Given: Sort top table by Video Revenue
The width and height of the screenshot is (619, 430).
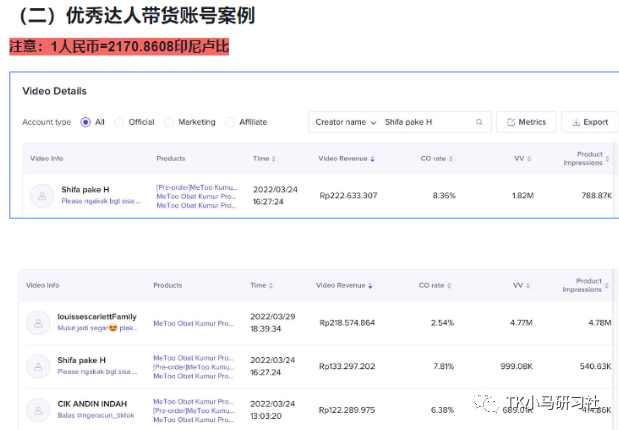Looking at the screenshot, I should click(372, 159).
